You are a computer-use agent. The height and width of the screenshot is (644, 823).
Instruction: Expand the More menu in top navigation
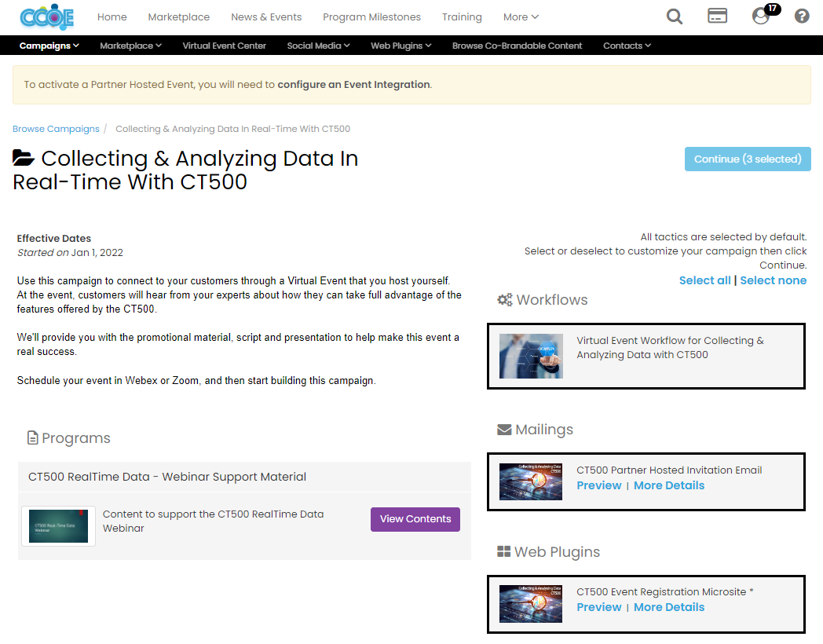[521, 16]
